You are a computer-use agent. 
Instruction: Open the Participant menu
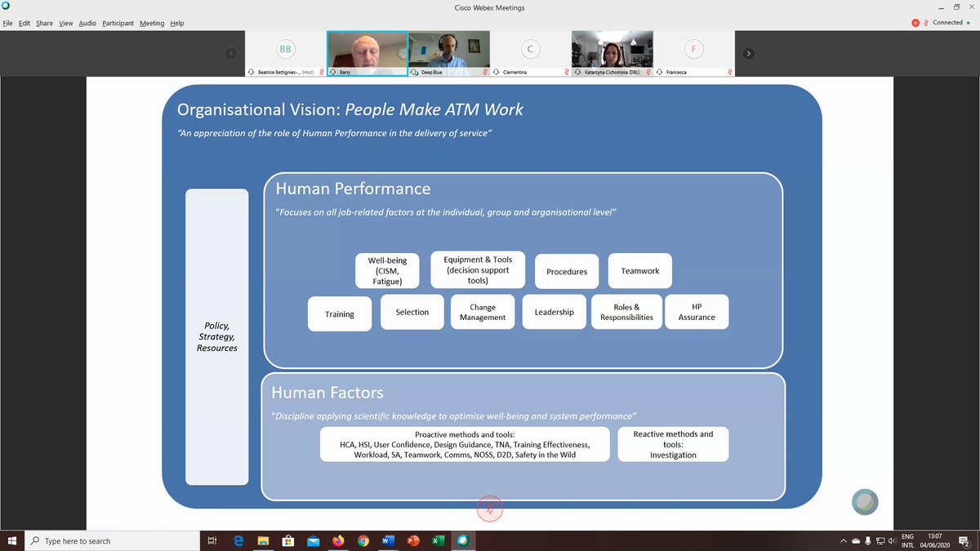118,23
